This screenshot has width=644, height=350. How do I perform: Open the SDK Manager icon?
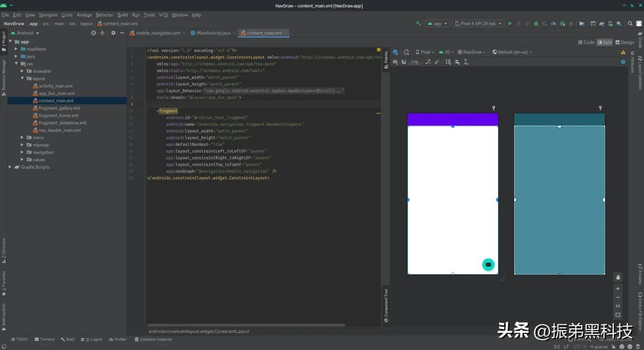point(620,23)
